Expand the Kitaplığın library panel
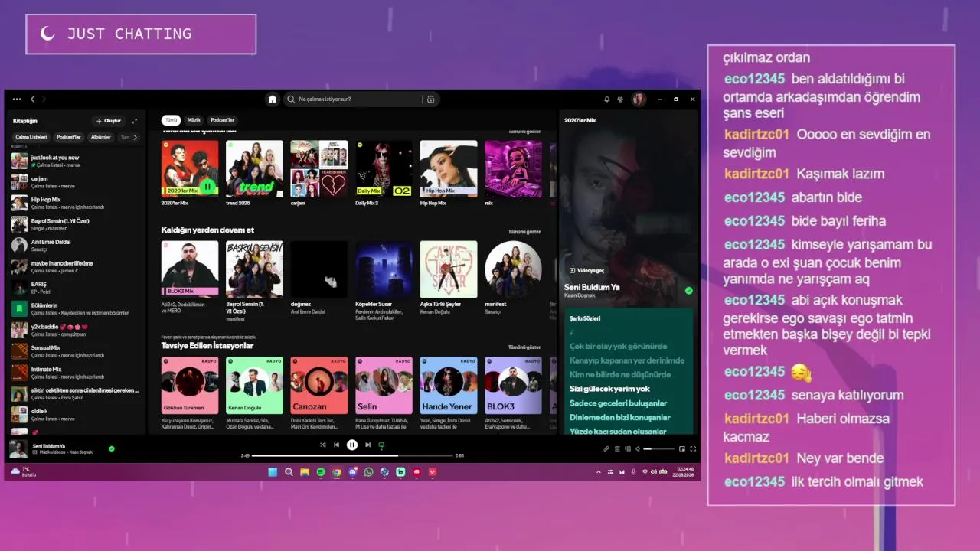The height and width of the screenshot is (551, 980). coord(135,121)
